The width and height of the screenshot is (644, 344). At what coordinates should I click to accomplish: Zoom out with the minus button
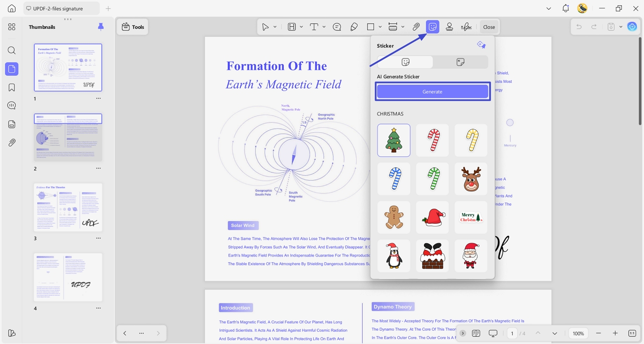point(598,333)
